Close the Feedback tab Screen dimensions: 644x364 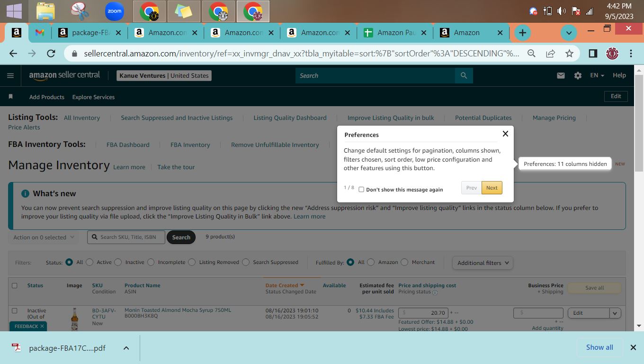tap(42, 326)
